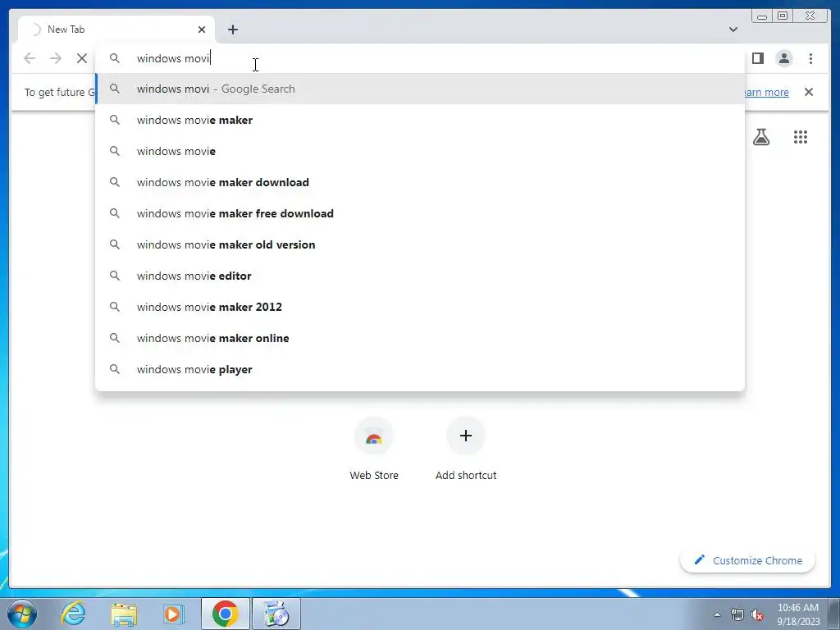Image resolution: width=840 pixels, height=630 pixels.
Task: Choose 'windows movie player' suggestion
Action: 420,369
